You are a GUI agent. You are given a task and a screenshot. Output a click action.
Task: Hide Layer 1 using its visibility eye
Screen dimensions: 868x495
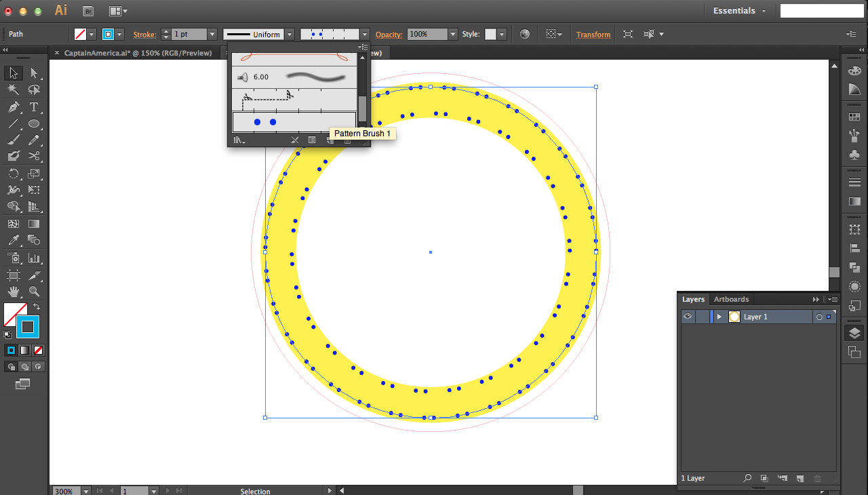(x=687, y=316)
